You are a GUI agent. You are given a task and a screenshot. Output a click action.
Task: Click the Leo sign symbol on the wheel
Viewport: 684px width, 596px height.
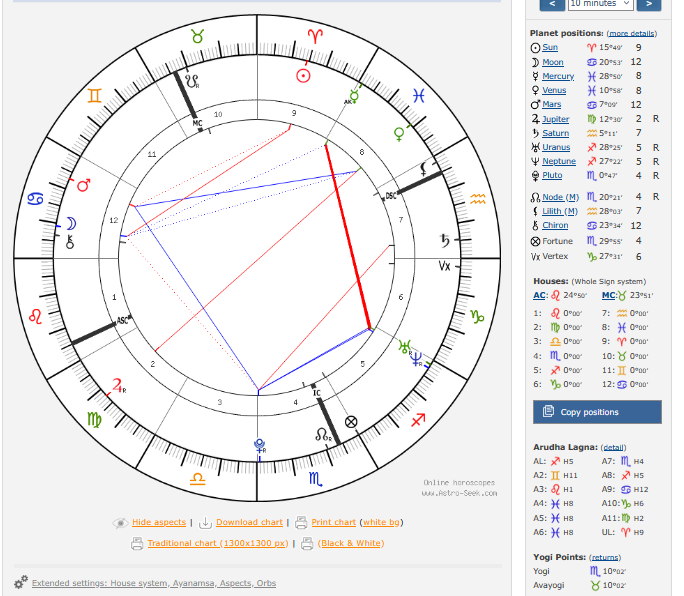[35, 316]
